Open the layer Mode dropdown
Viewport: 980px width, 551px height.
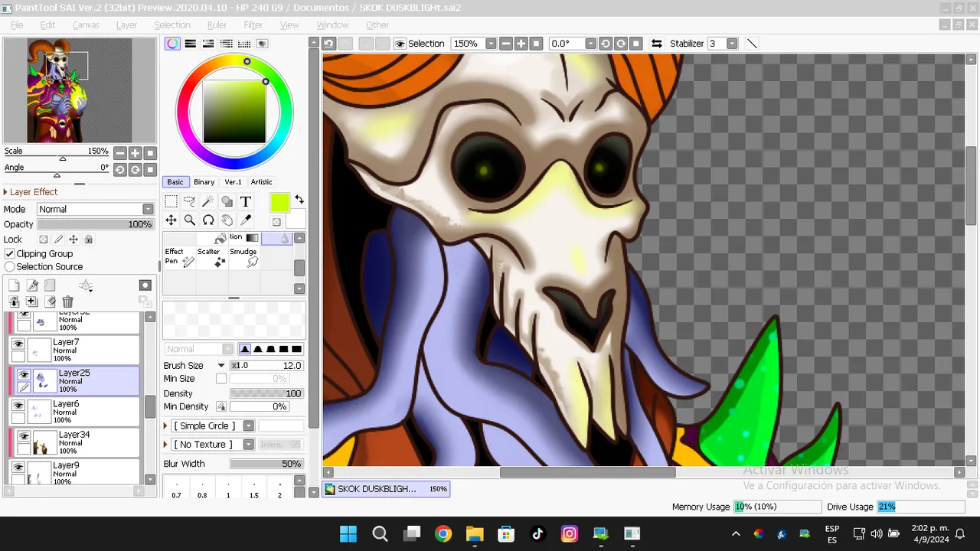point(148,209)
